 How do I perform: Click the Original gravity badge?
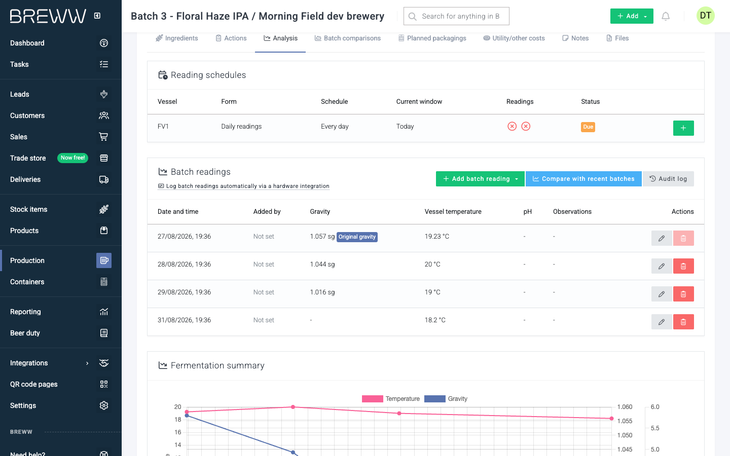357,237
